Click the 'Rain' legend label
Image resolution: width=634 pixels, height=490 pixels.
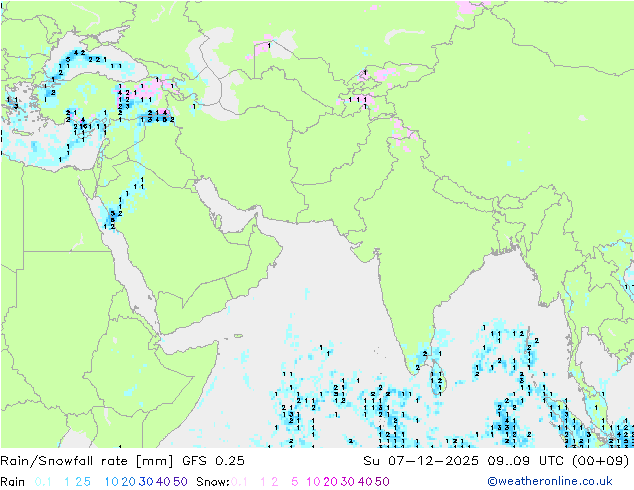tap(13, 482)
